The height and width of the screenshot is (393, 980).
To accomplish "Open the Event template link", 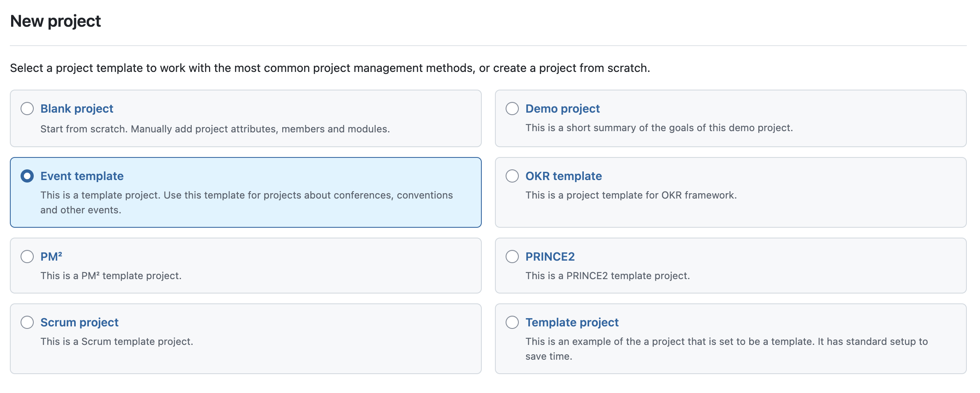I will [x=81, y=176].
